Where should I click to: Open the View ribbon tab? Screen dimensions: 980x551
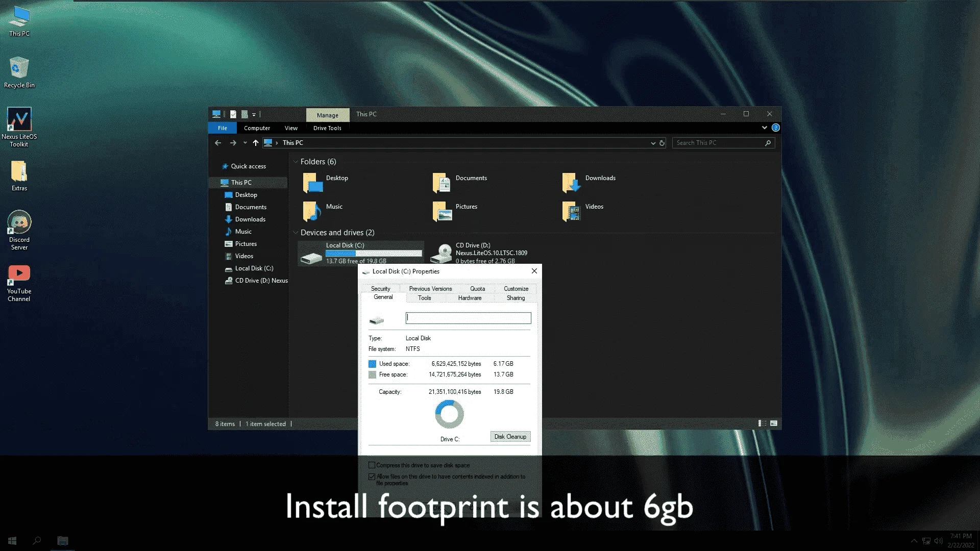(x=291, y=128)
